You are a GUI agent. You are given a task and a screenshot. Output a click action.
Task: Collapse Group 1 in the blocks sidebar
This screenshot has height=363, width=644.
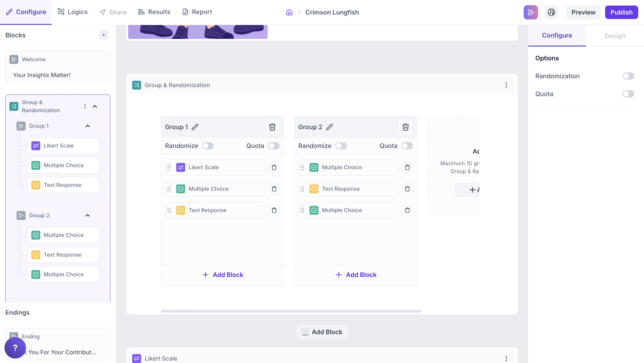click(87, 126)
